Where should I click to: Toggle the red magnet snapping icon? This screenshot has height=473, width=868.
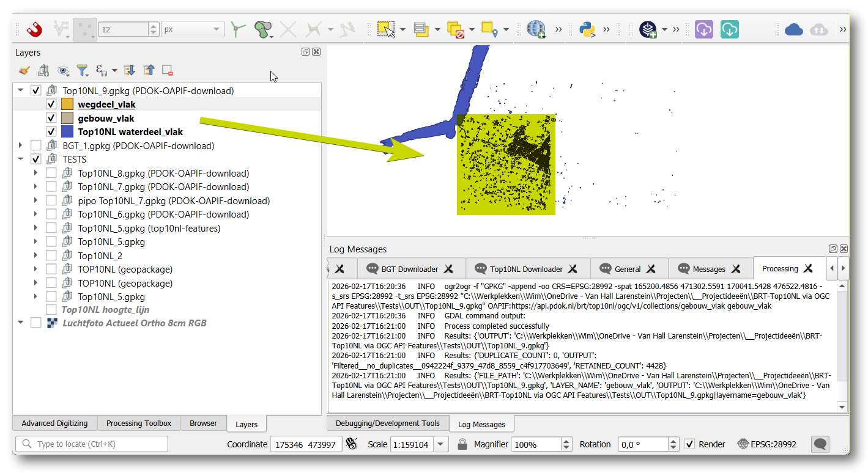(x=35, y=29)
